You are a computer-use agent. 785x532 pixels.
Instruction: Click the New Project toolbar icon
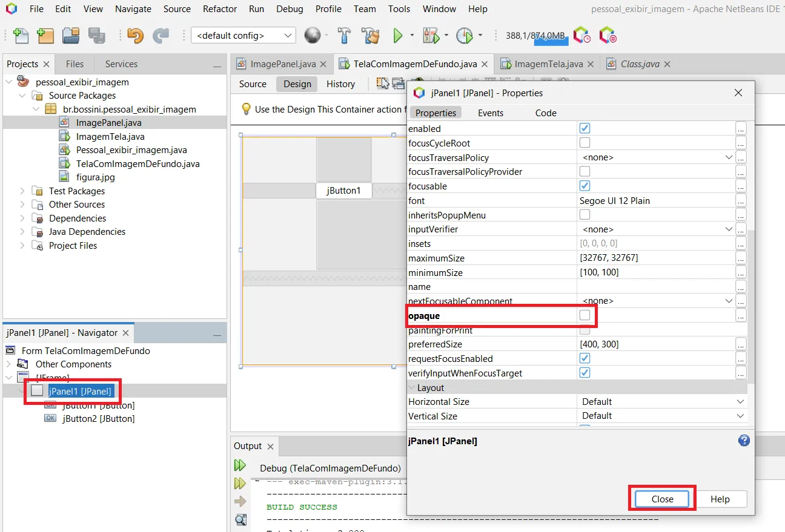click(45, 36)
